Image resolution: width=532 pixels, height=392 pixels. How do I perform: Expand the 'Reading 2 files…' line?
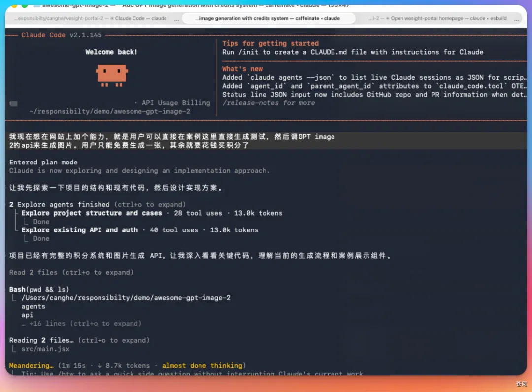coord(79,340)
